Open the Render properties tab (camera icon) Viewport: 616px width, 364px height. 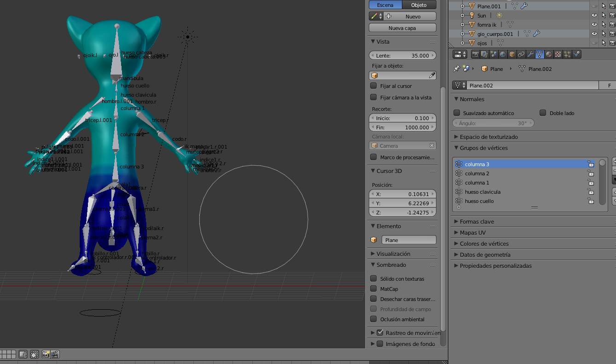pos(475,54)
